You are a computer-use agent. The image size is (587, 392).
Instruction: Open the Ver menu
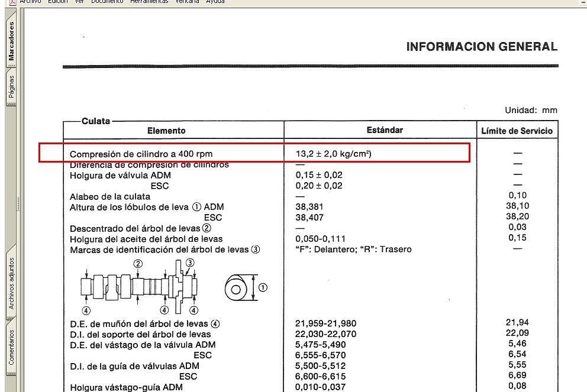click(79, 2)
